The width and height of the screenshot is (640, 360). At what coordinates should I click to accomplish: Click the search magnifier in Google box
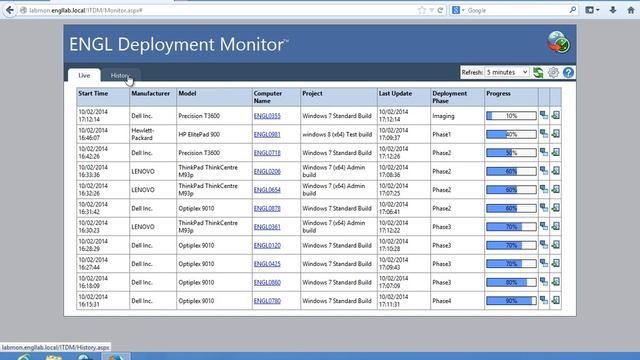(x=573, y=10)
